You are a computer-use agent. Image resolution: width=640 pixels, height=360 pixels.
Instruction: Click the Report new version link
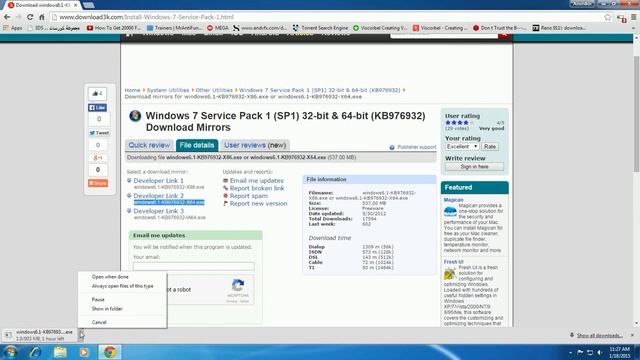click(258, 203)
